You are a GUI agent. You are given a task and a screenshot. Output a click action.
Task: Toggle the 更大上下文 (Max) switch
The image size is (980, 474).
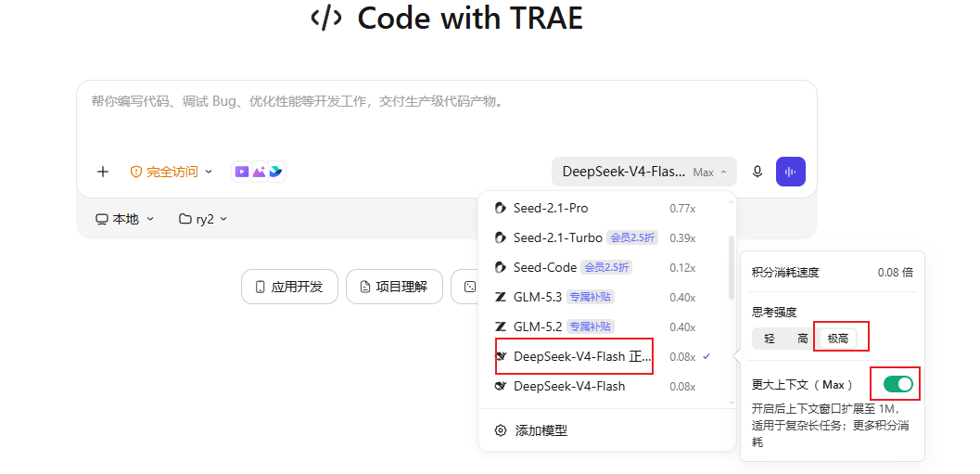[x=898, y=384]
